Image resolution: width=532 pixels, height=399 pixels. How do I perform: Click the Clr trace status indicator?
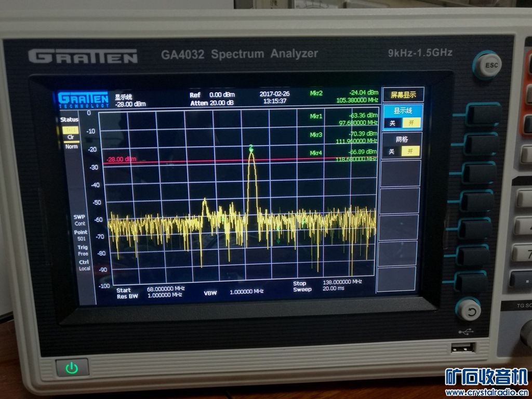pyautogui.click(x=71, y=137)
